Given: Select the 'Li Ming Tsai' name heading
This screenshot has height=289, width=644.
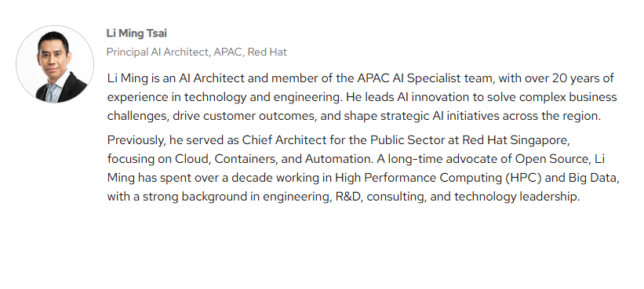Looking at the screenshot, I should pyautogui.click(x=136, y=33).
